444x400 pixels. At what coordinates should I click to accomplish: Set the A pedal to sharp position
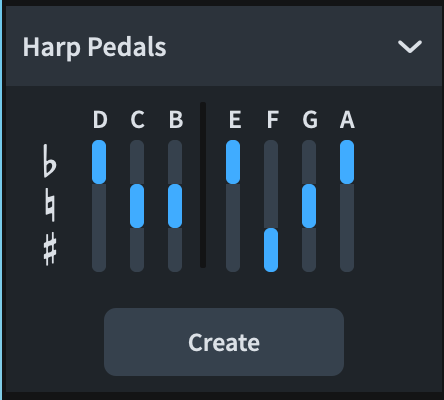[x=347, y=250]
